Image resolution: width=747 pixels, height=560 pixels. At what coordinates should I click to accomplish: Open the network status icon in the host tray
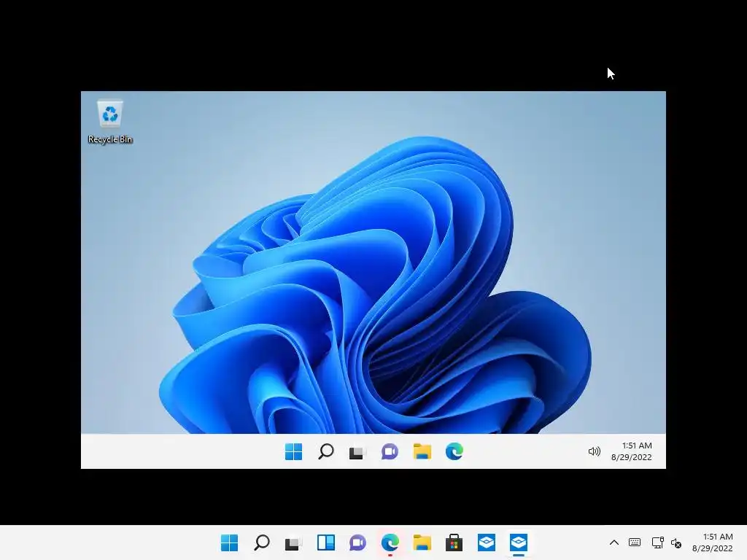click(x=658, y=542)
